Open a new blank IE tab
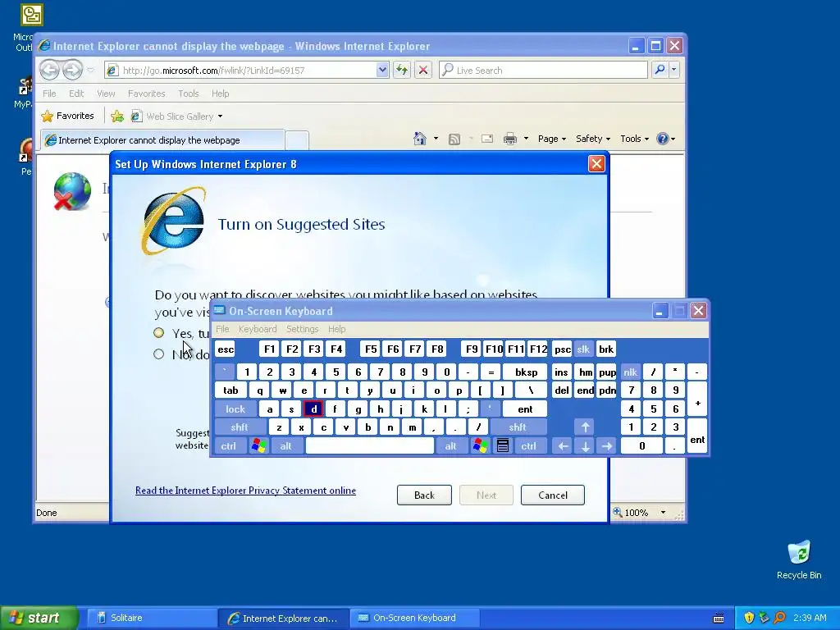 point(297,140)
